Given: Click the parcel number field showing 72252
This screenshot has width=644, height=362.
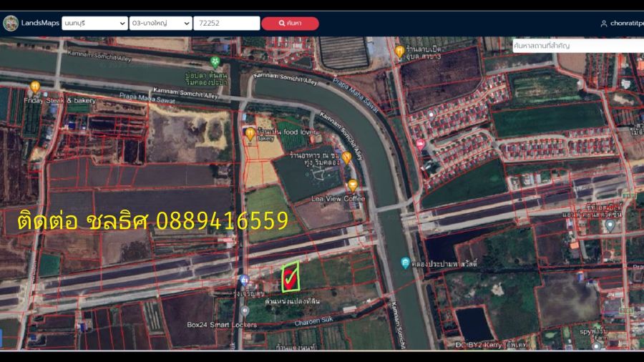Looking at the screenshot, I should 226,24.
